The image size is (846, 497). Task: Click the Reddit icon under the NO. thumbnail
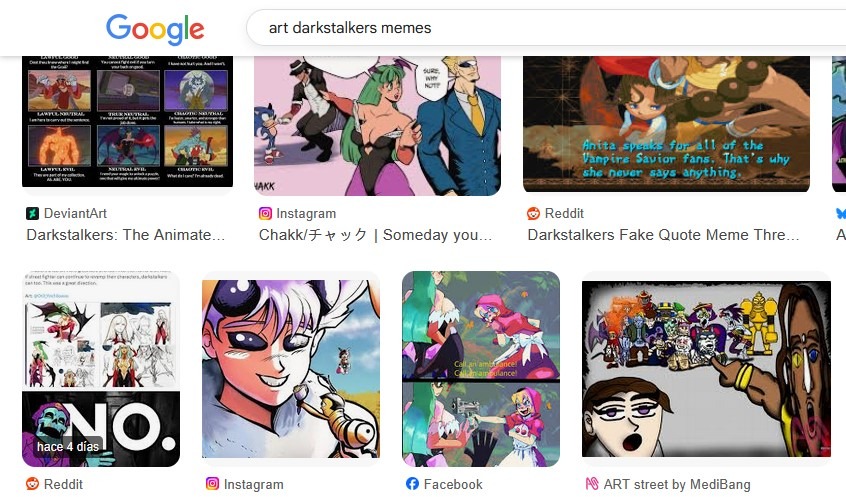[32, 484]
